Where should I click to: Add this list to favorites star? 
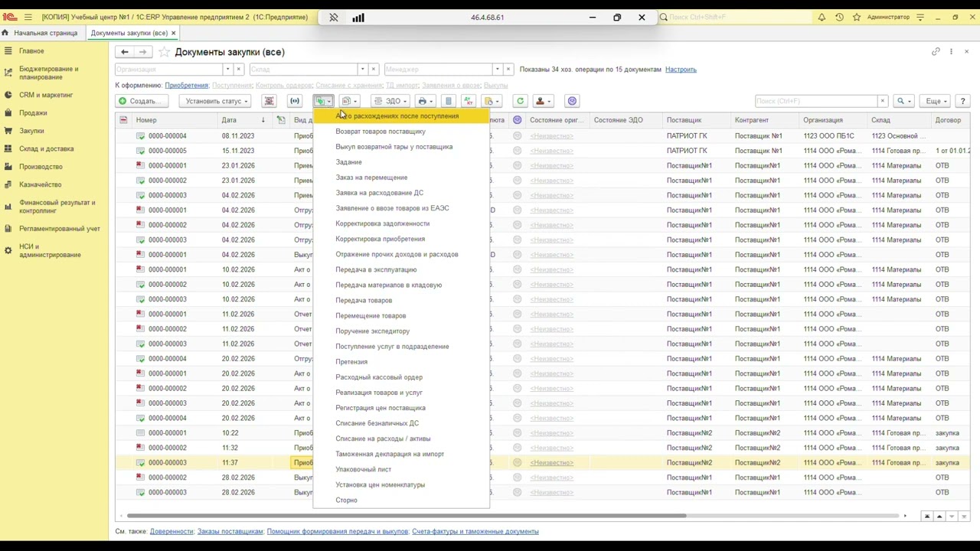click(x=164, y=52)
